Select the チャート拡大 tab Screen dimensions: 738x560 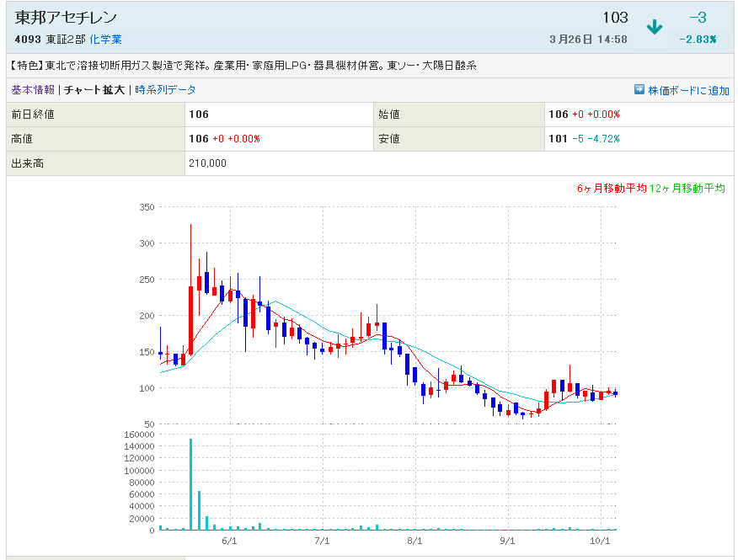coord(94,90)
